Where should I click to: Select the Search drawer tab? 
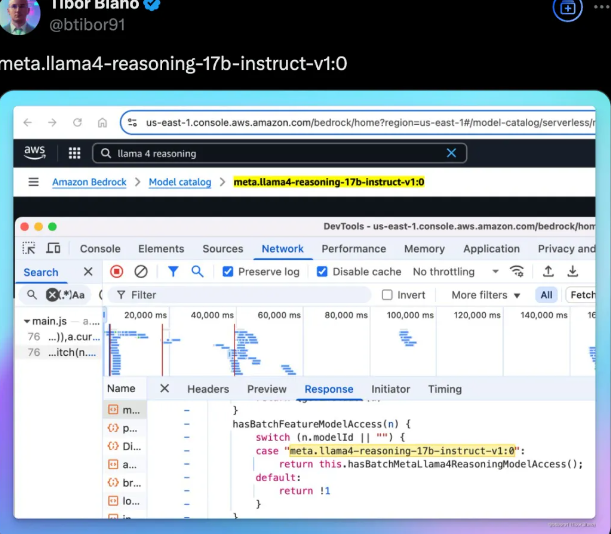pos(41,272)
